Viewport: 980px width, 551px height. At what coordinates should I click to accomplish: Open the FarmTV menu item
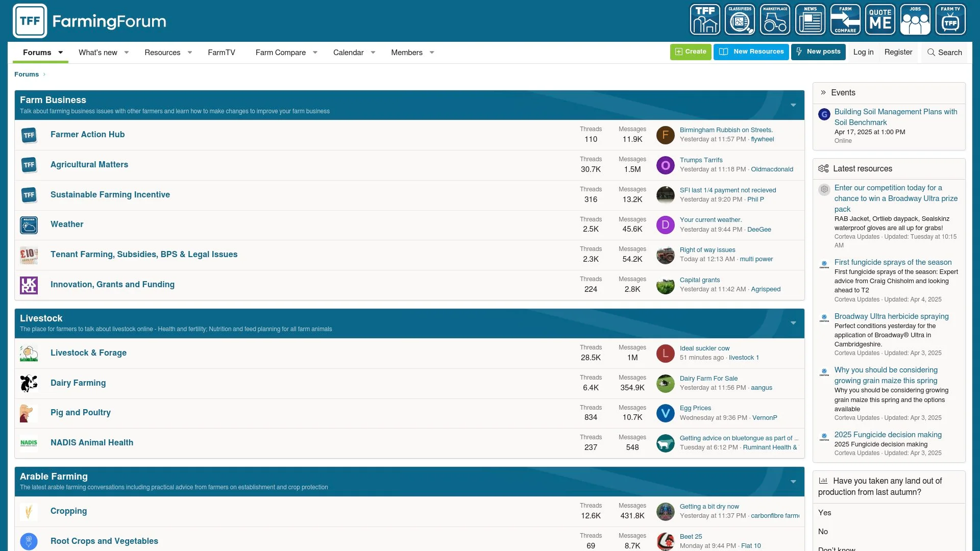click(222, 53)
